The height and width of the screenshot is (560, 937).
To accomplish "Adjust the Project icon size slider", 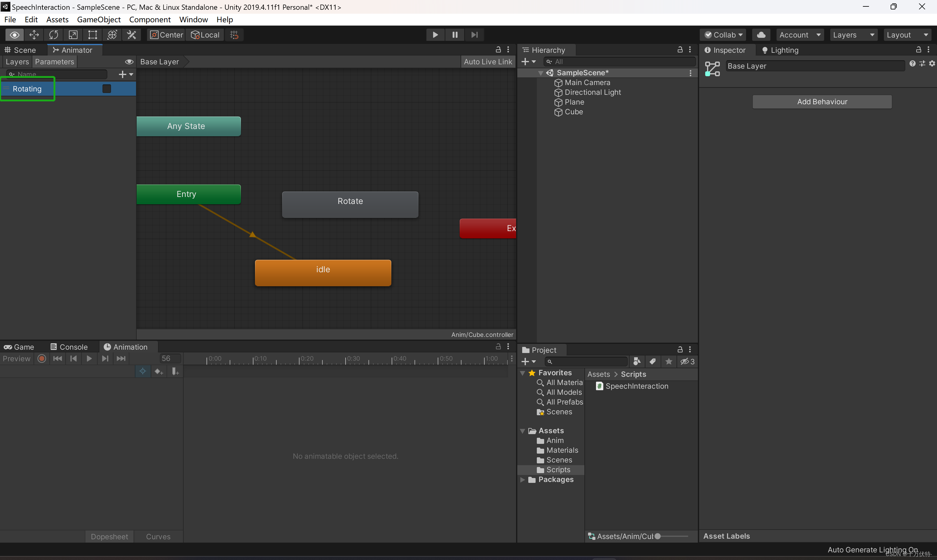I will click(x=658, y=536).
